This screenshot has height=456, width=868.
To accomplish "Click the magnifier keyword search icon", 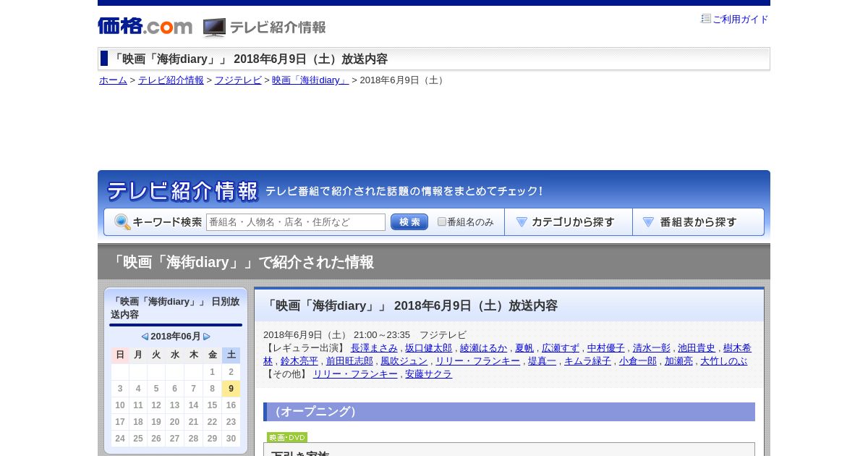I will tap(122, 222).
